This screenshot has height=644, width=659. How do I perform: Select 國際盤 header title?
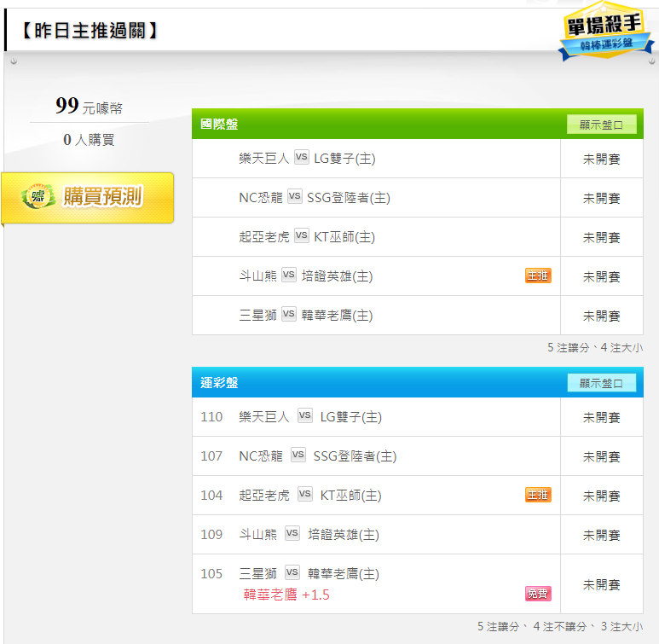pyautogui.click(x=219, y=124)
